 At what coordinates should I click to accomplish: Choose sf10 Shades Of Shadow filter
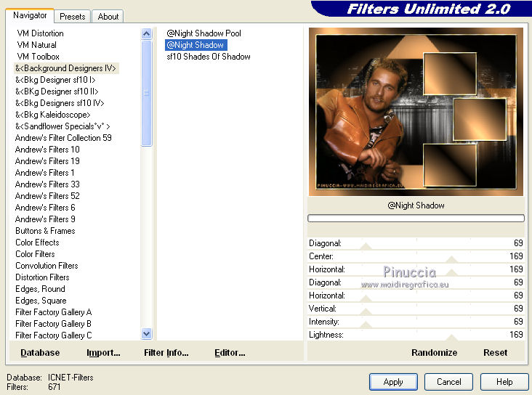[209, 57]
